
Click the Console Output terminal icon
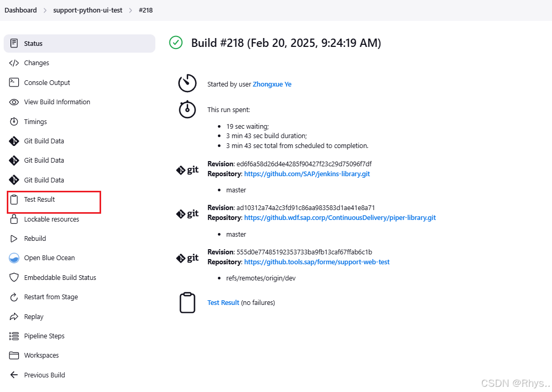pos(14,82)
